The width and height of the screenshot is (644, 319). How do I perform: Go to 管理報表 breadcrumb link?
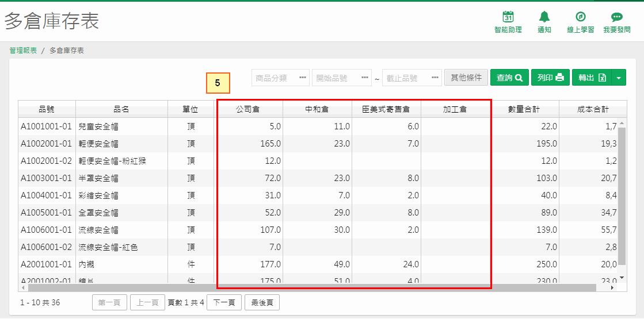click(x=23, y=51)
